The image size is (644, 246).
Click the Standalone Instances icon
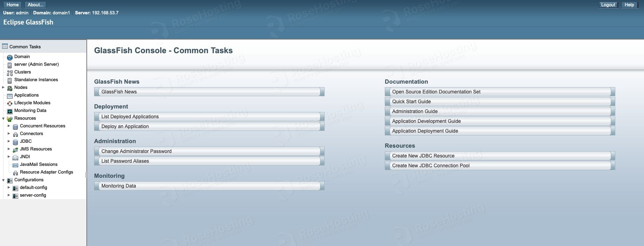click(x=10, y=80)
